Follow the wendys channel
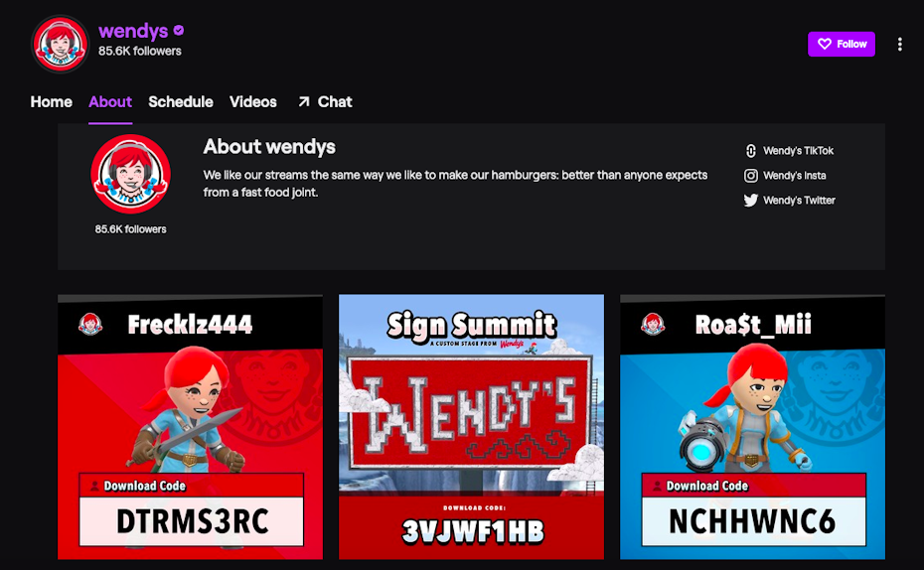Image resolution: width=924 pixels, height=570 pixels. point(841,44)
